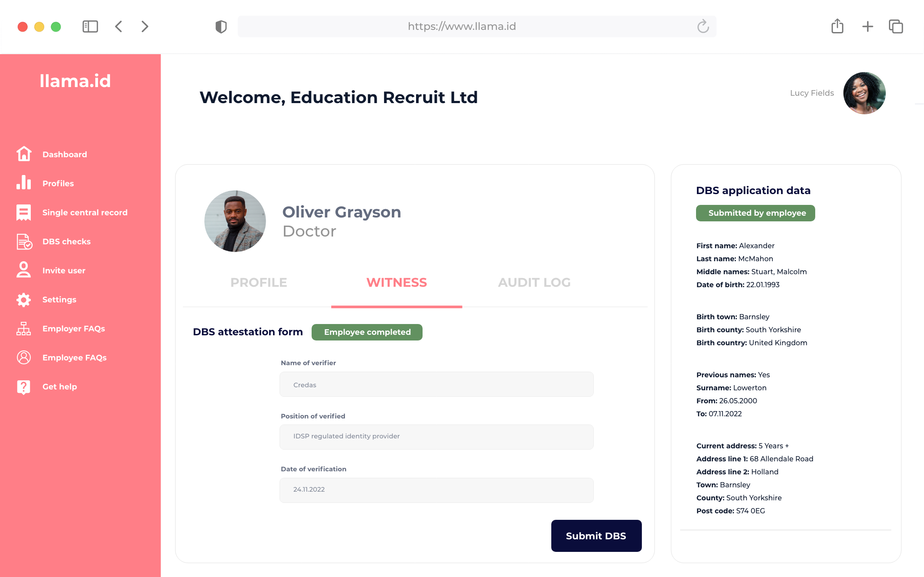Click Oliver Grayson's profile photo
The image size is (924, 577).
[234, 221]
